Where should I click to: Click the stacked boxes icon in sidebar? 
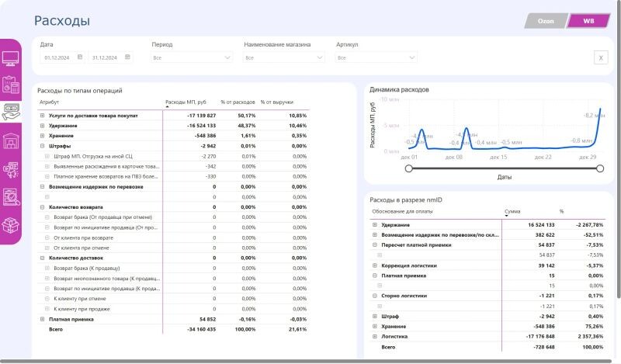tap(11, 225)
